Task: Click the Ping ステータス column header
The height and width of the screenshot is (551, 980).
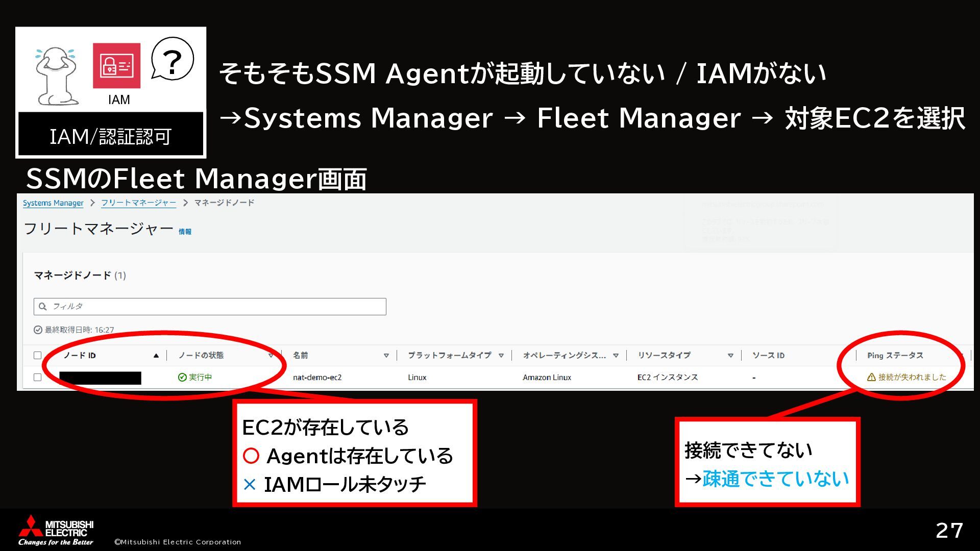Action: [895, 356]
